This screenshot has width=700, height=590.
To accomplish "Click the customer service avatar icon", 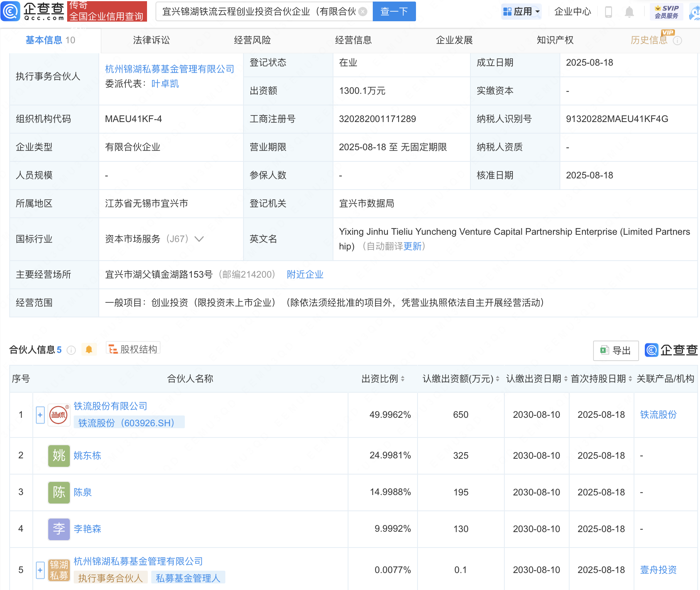I will tap(695, 12).
